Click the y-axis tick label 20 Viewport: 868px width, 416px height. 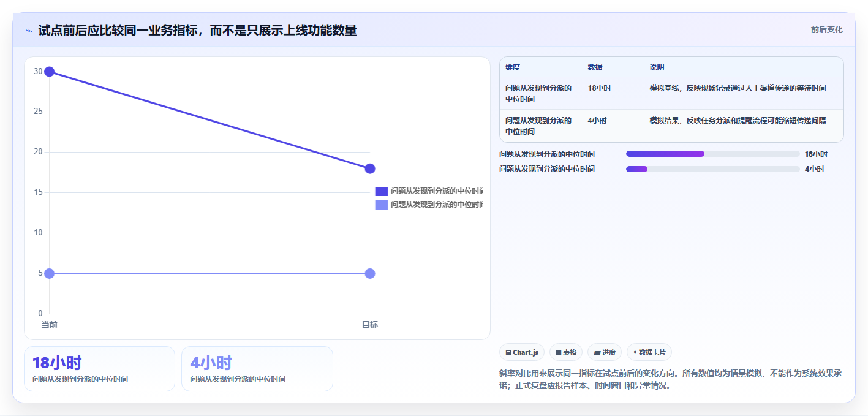point(38,152)
